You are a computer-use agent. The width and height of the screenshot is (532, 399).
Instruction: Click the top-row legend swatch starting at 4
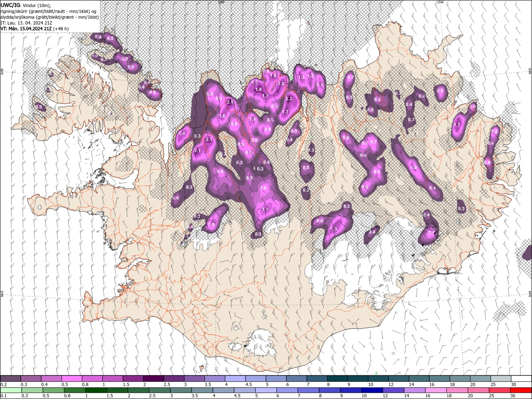234,379
